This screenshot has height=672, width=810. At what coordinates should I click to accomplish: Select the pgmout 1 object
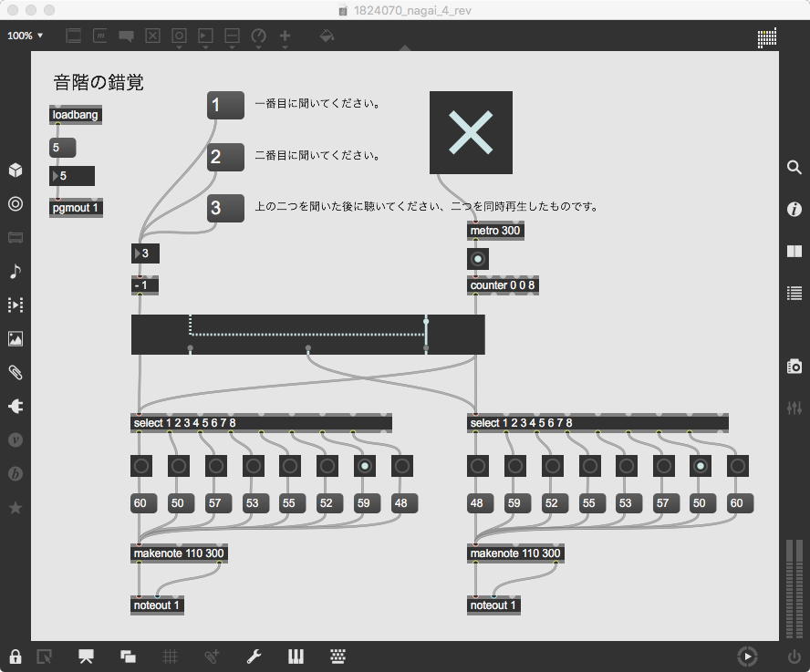coord(76,208)
